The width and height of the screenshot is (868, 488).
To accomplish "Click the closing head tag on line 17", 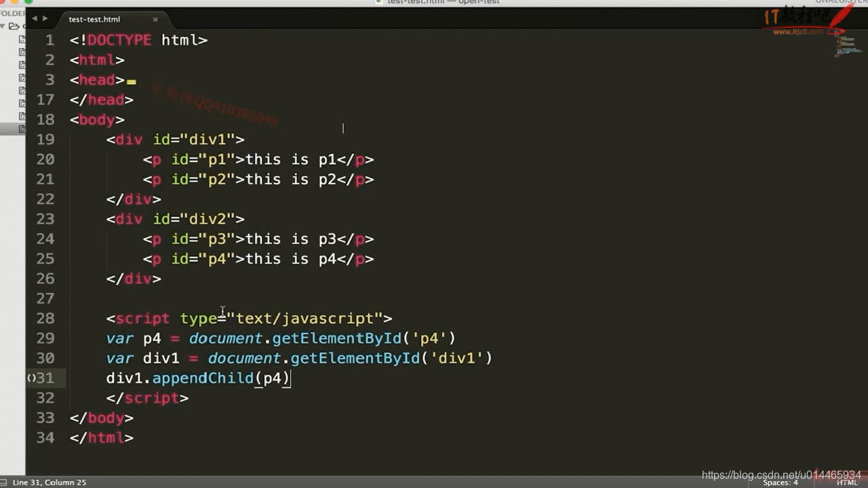I will coord(102,100).
